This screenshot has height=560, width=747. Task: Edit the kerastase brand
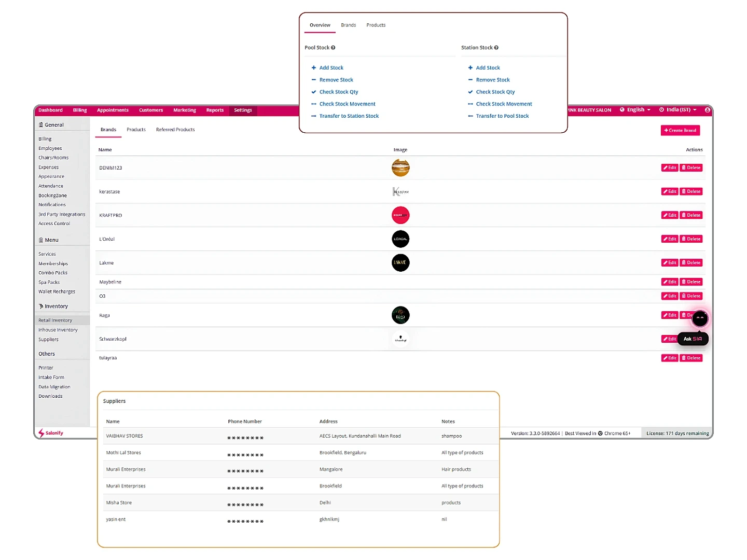click(670, 192)
